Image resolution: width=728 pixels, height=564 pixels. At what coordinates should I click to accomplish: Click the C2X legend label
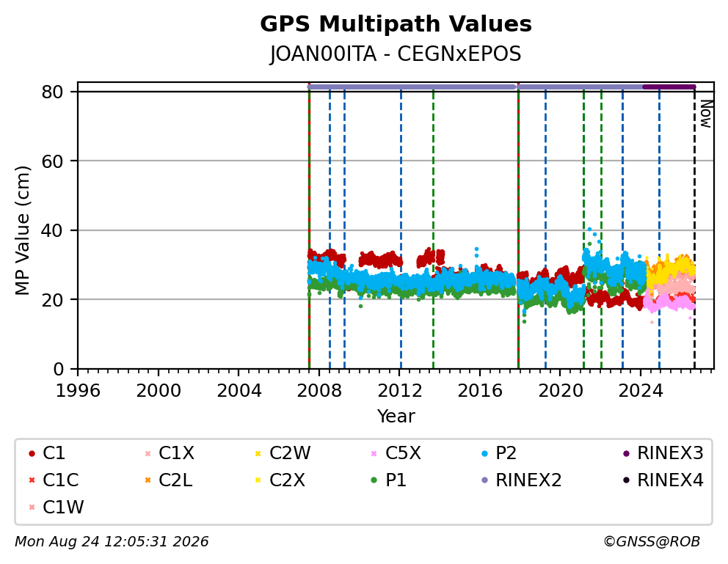(x=288, y=480)
